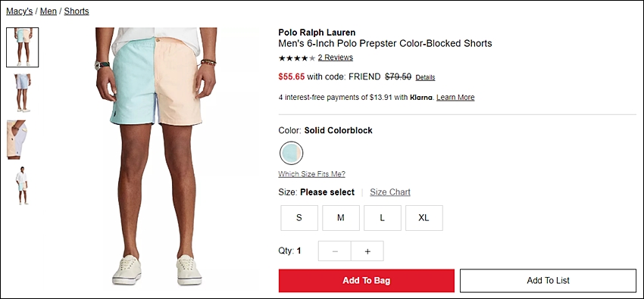Decrease quantity with the minus button
The image size is (644, 299).
click(335, 251)
